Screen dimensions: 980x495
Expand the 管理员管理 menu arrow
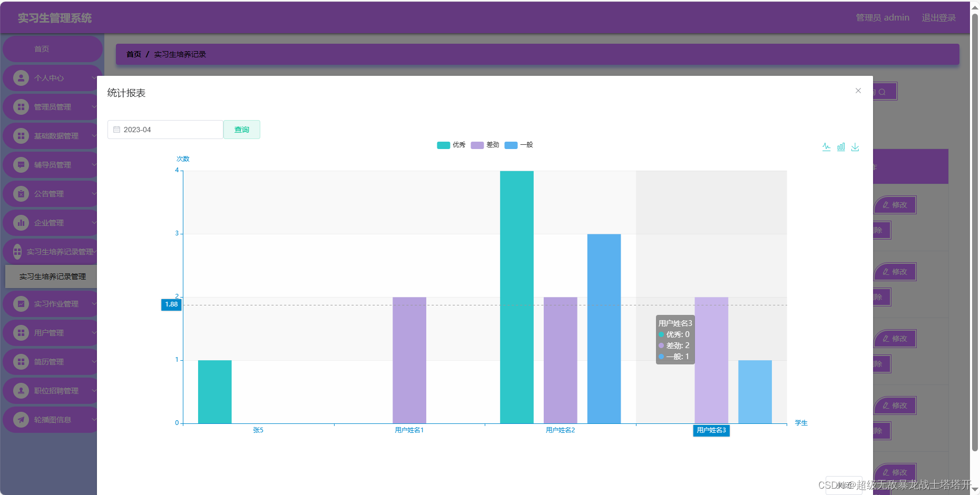click(94, 107)
